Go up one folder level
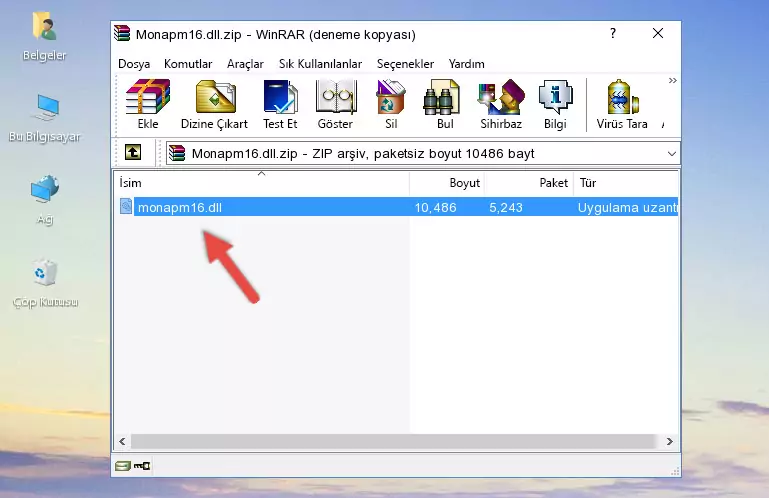Image resolution: width=769 pixels, height=498 pixels. 133,153
